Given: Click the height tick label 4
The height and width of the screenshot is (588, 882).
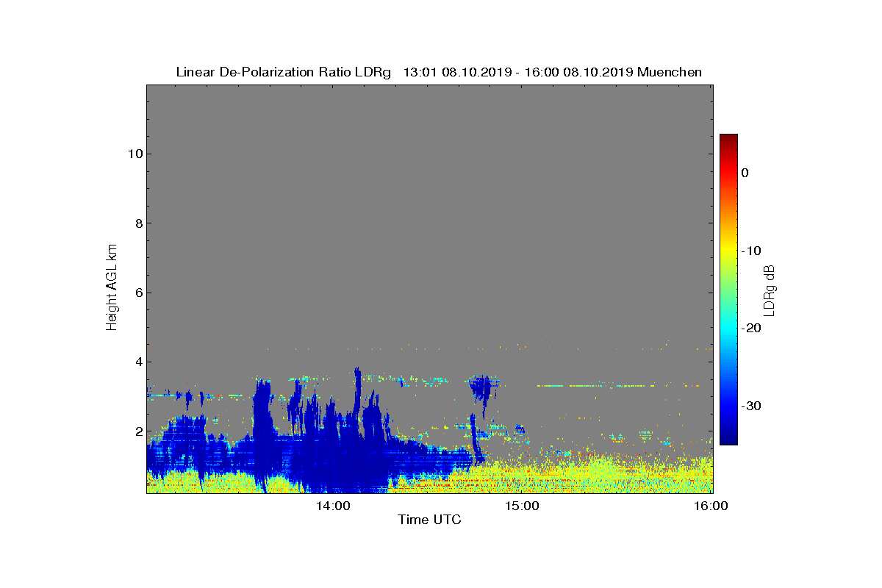Looking at the screenshot, I should point(138,362).
